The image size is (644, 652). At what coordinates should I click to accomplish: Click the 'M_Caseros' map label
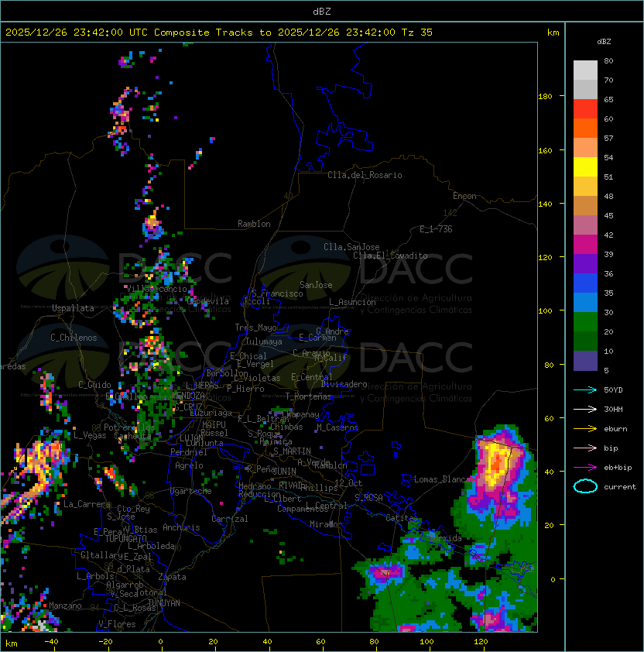point(337,427)
